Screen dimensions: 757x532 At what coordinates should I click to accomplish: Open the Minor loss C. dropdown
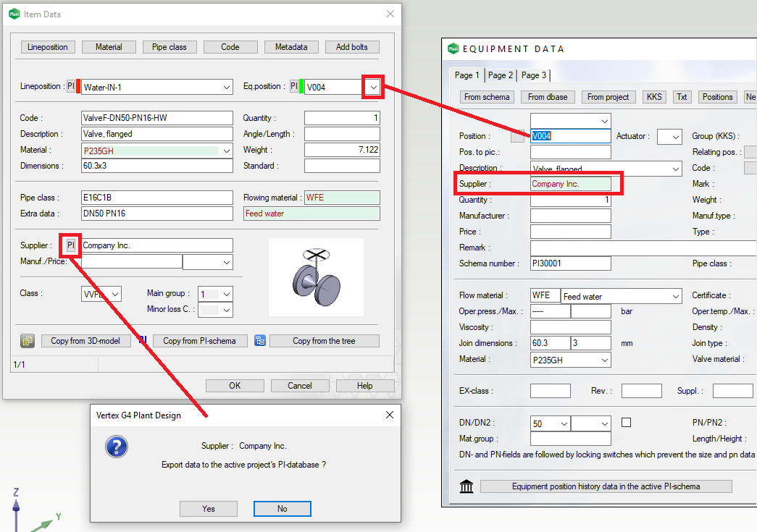(x=227, y=310)
